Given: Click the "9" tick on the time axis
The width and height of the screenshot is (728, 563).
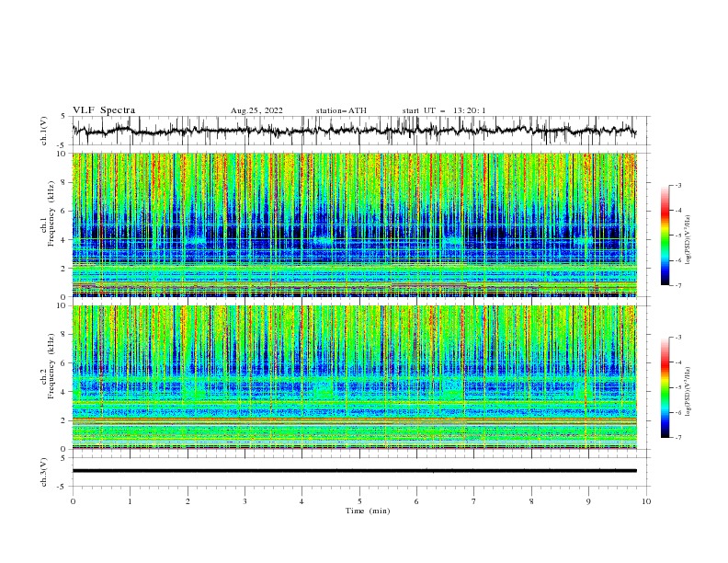Looking at the screenshot, I should 588,501.
